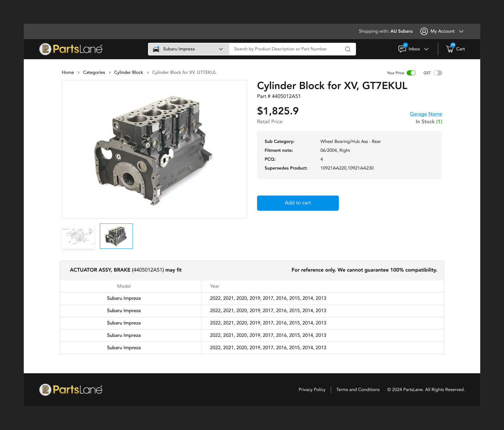This screenshot has height=430, width=504.
Task: Expand the Subaru Impreza vehicle dropdown
Action: pos(221,49)
